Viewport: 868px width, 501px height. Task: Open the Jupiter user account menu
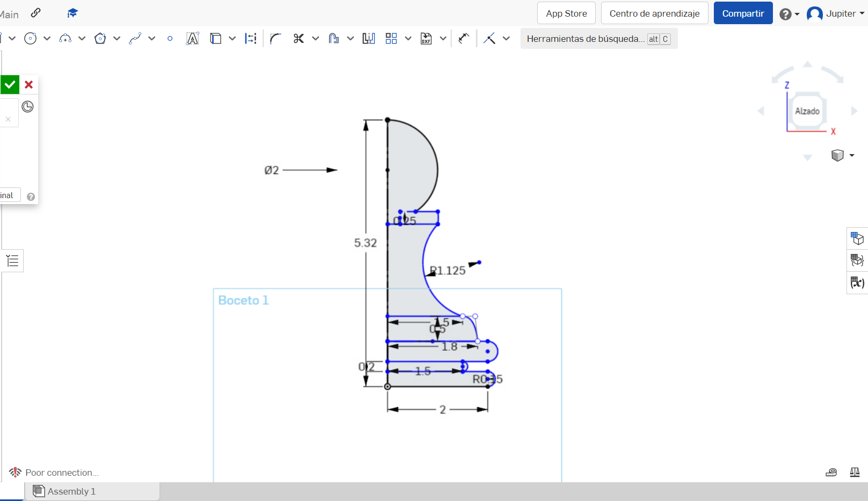836,14
